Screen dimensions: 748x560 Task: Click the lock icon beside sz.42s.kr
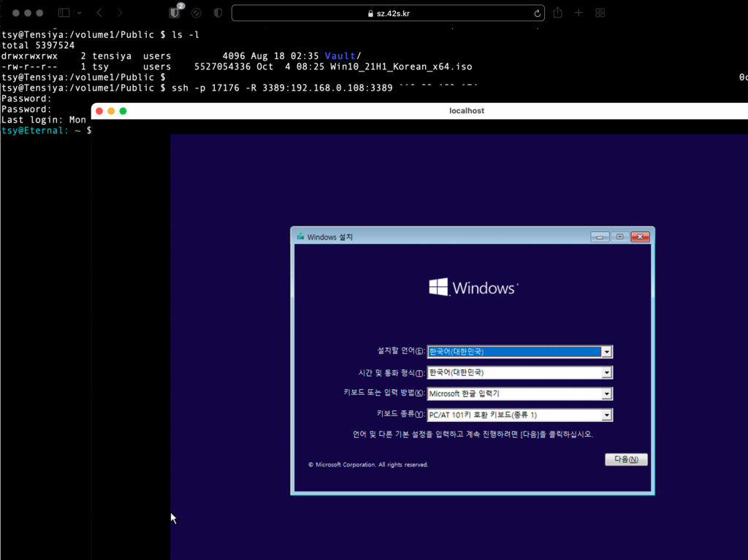tap(370, 13)
